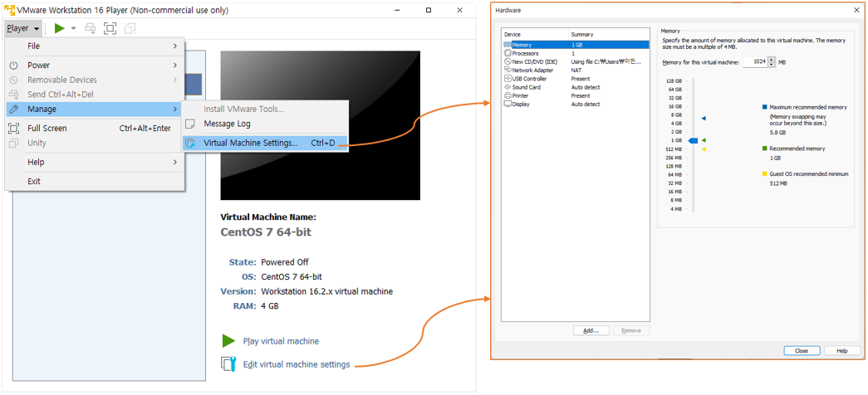The height and width of the screenshot is (395, 868).
Task: Click the Add... button in Hardware dialog
Action: [591, 330]
